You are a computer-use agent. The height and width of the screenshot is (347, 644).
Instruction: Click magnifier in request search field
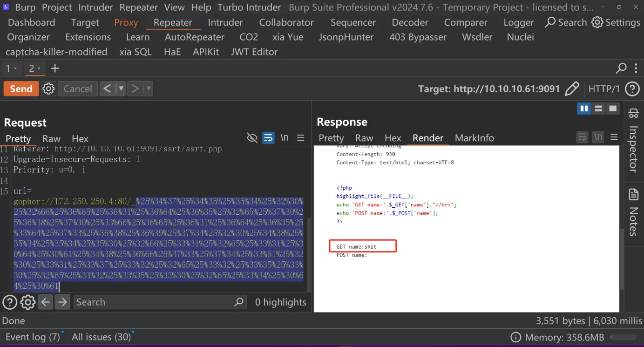pos(239,302)
